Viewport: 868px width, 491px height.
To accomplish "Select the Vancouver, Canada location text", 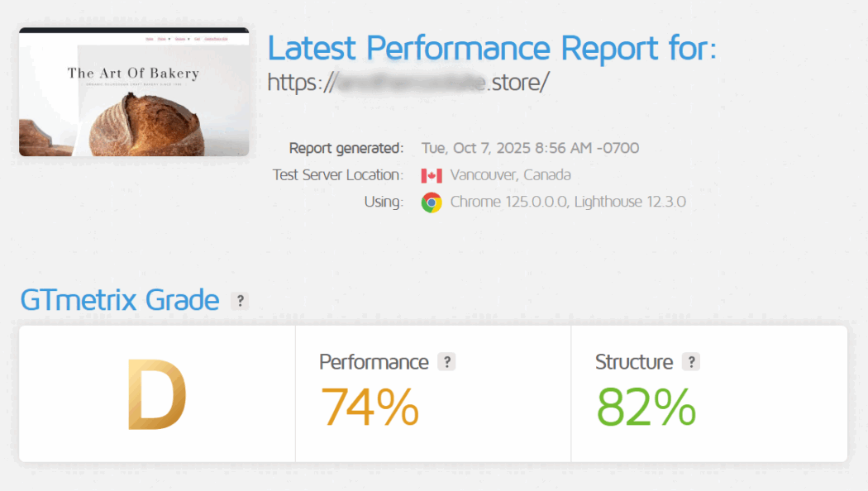I will tap(510, 175).
